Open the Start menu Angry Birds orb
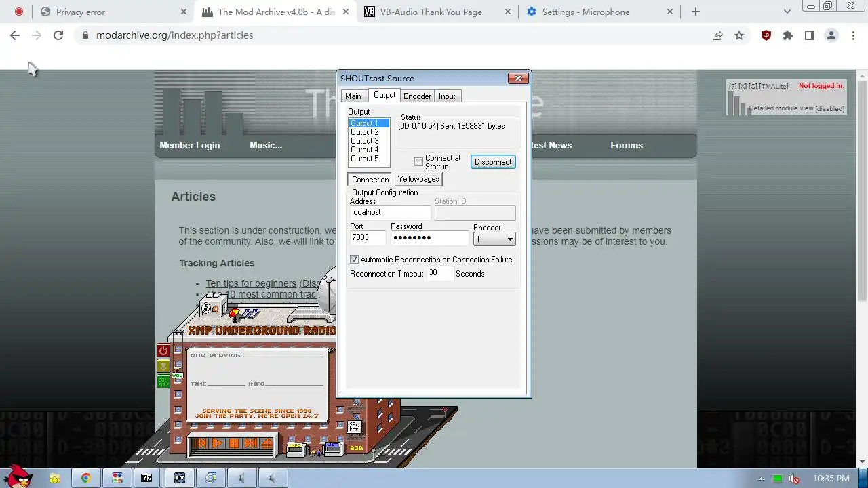 click(x=16, y=477)
